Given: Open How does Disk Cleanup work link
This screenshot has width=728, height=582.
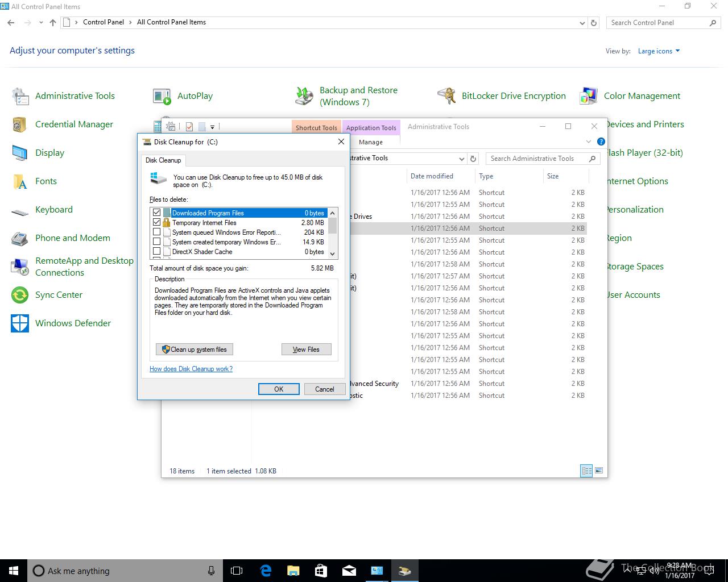Looking at the screenshot, I should 191,369.
